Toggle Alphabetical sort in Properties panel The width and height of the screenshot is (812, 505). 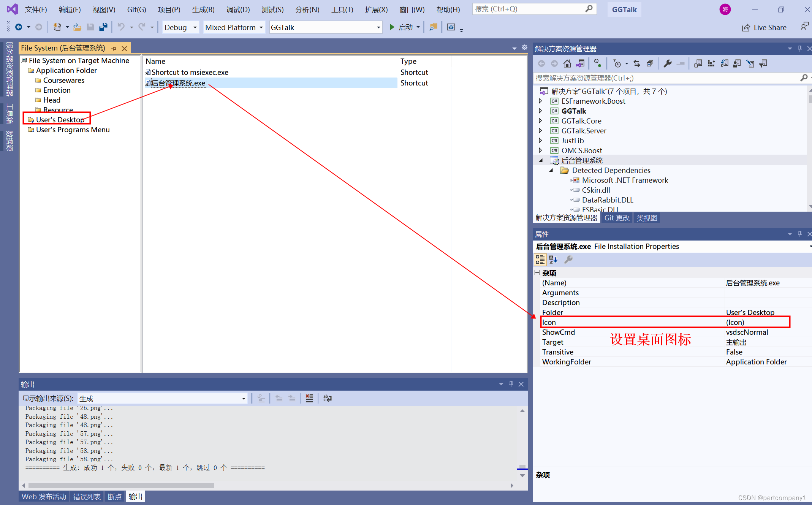click(x=553, y=260)
